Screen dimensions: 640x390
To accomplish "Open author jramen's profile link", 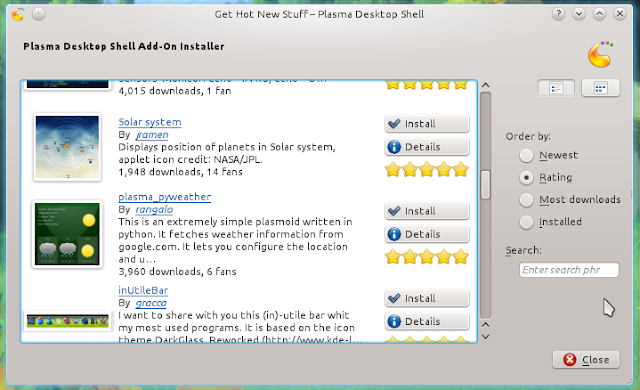I will pos(152,135).
